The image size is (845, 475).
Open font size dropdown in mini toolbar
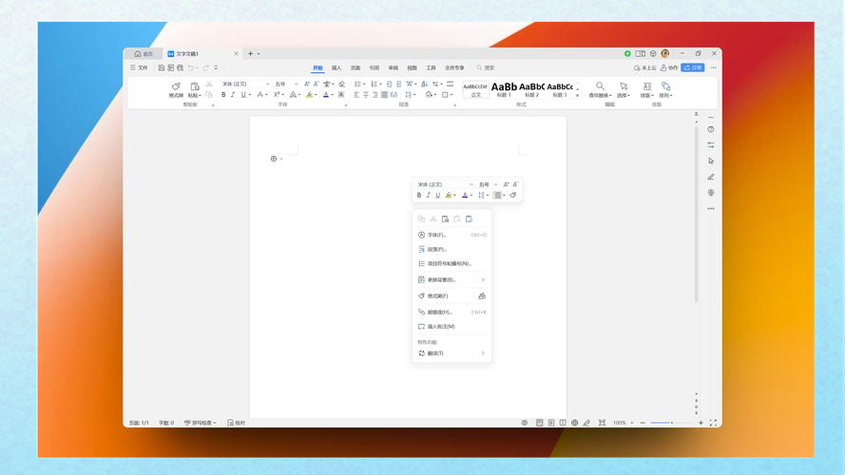pos(496,184)
